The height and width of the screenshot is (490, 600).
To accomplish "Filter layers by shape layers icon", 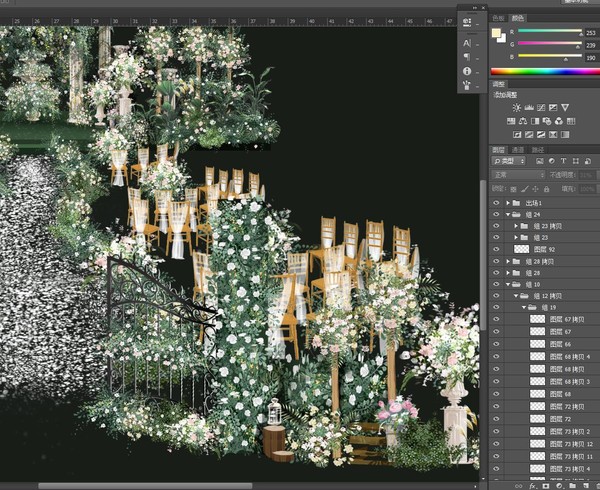I will tap(576, 161).
